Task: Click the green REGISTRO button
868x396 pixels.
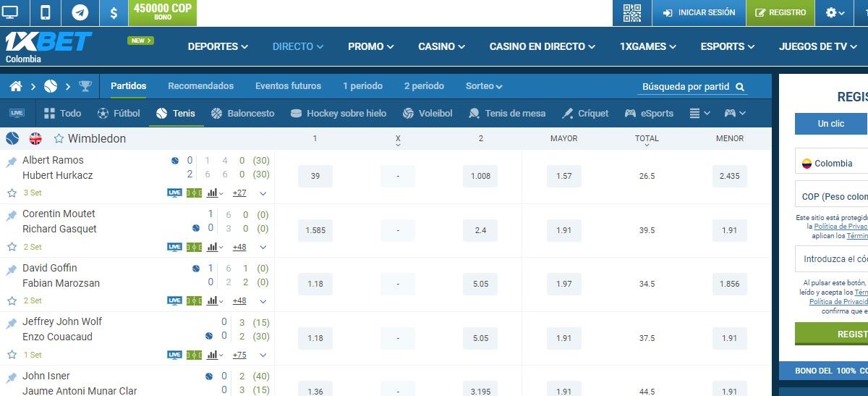Action: click(780, 13)
